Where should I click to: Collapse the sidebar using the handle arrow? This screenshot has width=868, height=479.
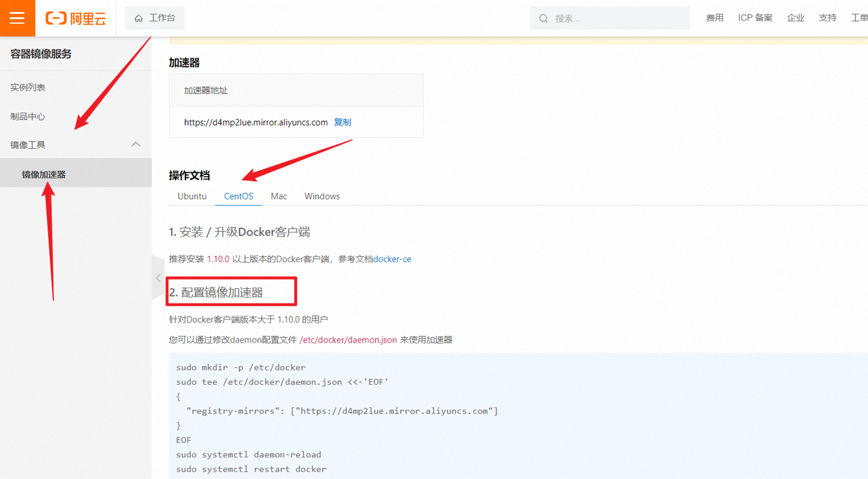click(x=158, y=278)
